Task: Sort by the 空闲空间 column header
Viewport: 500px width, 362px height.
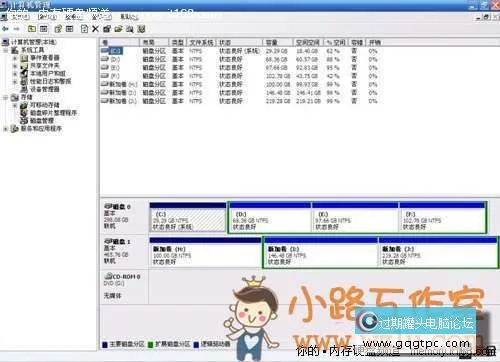Action: click(x=308, y=42)
